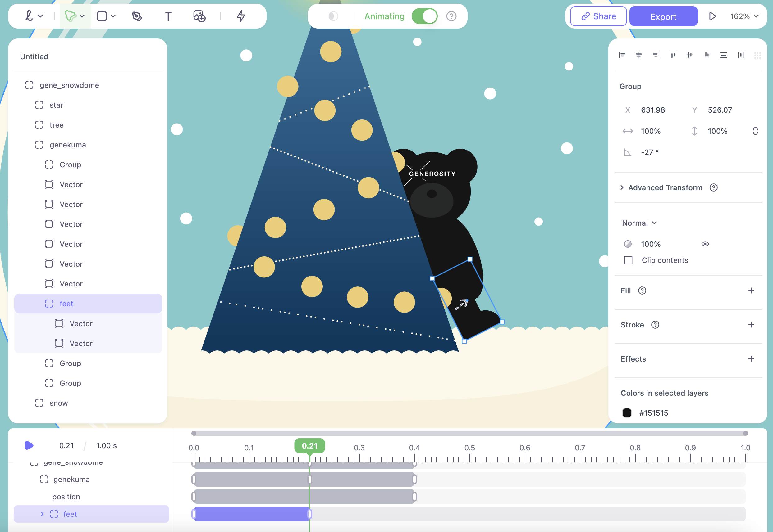The image size is (773, 532).
Task: Click the Export button
Action: (x=663, y=16)
